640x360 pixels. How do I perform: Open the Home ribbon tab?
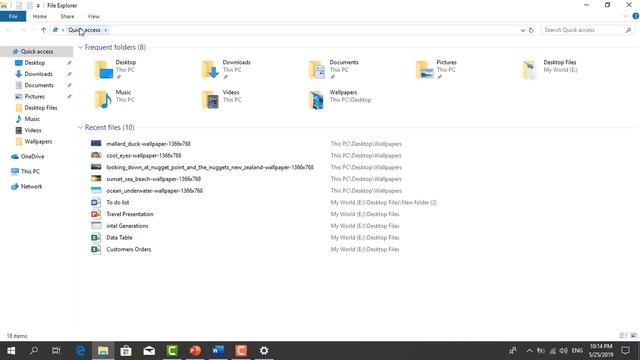40,16
